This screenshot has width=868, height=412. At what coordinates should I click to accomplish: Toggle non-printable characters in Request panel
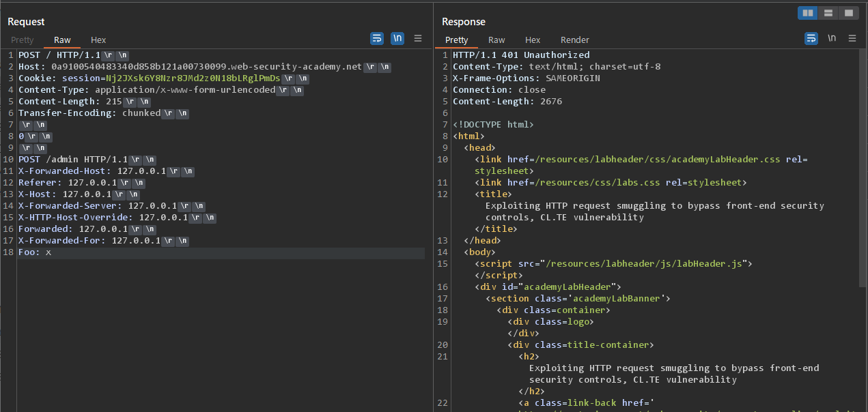397,39
